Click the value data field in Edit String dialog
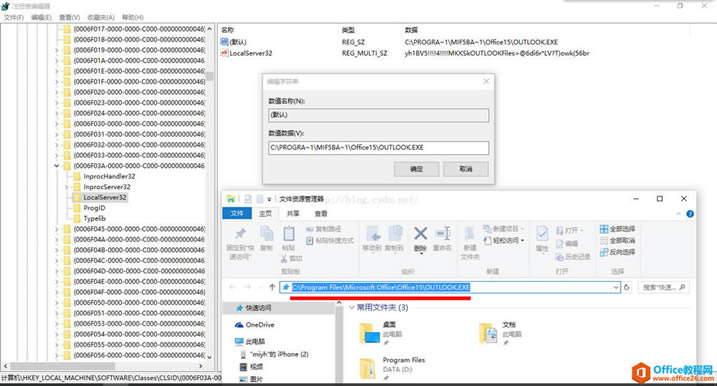This screenshot has width=717, height=386. (x=378, y=148)
